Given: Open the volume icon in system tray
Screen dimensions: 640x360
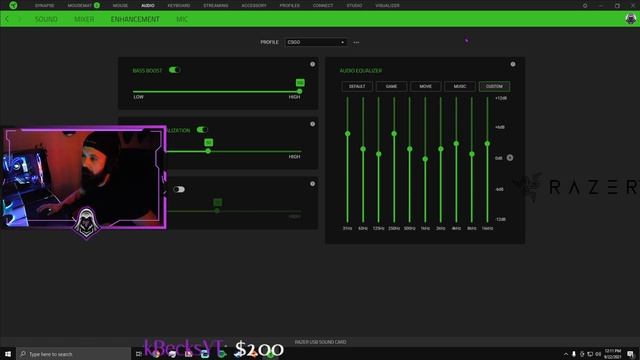Looking at the screenshot, I should 598,354.
